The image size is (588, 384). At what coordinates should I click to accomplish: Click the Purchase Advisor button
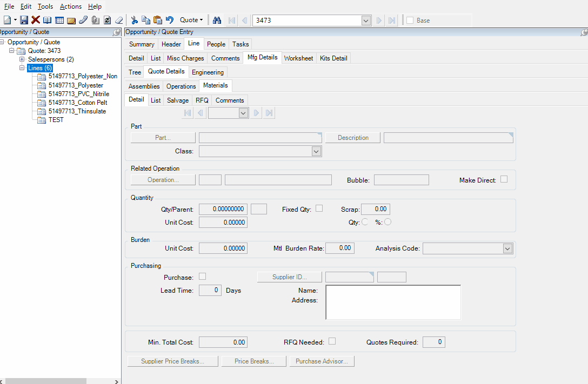(x=322, y=361)
